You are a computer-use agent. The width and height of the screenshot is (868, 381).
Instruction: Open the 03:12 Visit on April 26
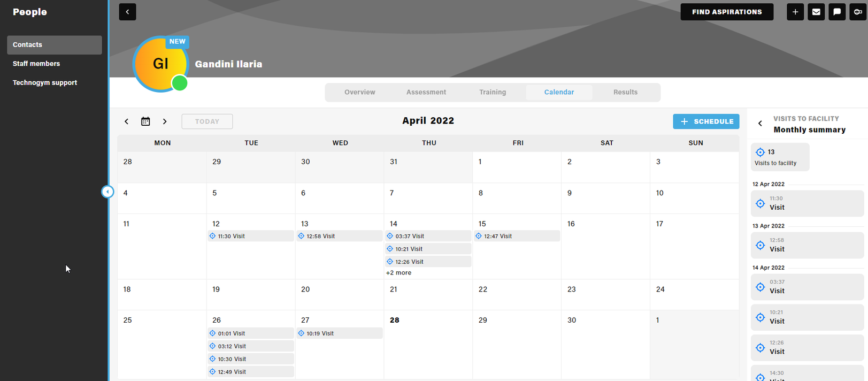tap(251, 346)
